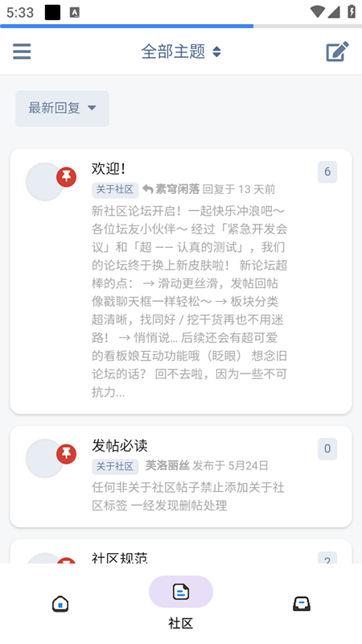Click the up-down arrows next to 全部主题
362x644 pixels.
click(x=216, y=52)
